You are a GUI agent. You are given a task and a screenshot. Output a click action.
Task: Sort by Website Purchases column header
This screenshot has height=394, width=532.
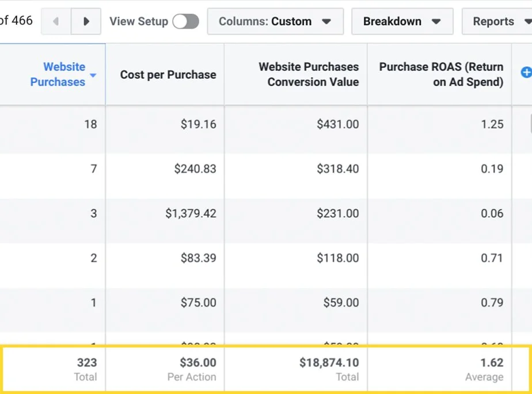click(58, 74)
